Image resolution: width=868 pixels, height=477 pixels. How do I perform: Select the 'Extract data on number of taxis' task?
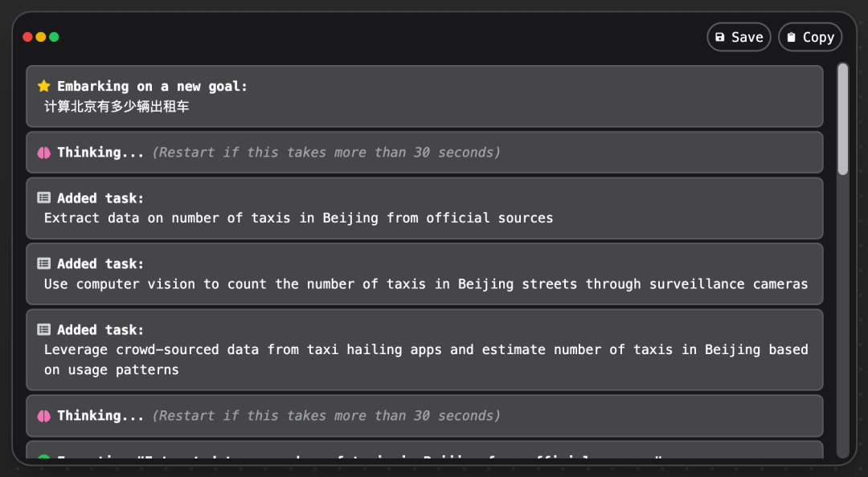click(424, 208)
